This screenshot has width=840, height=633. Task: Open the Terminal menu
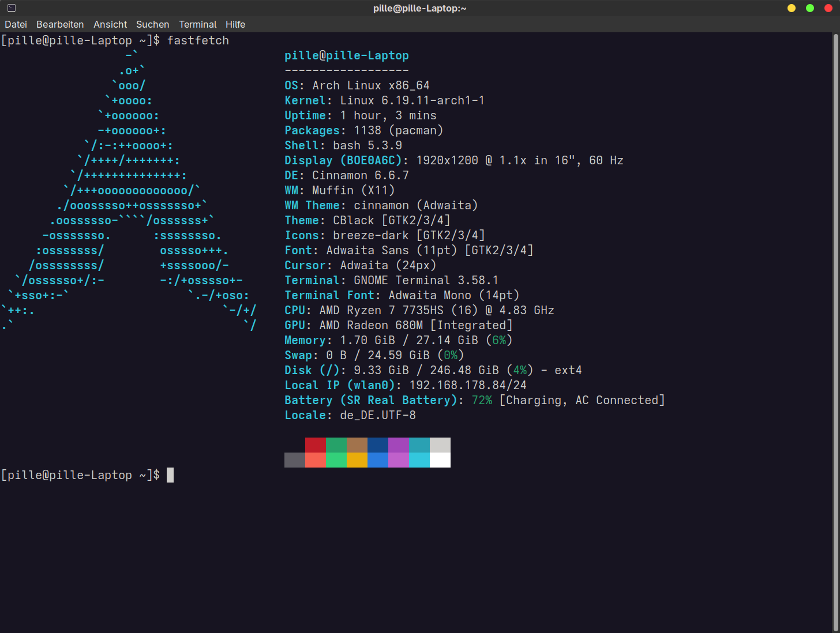pyautogui.click(x=197, y=24)
